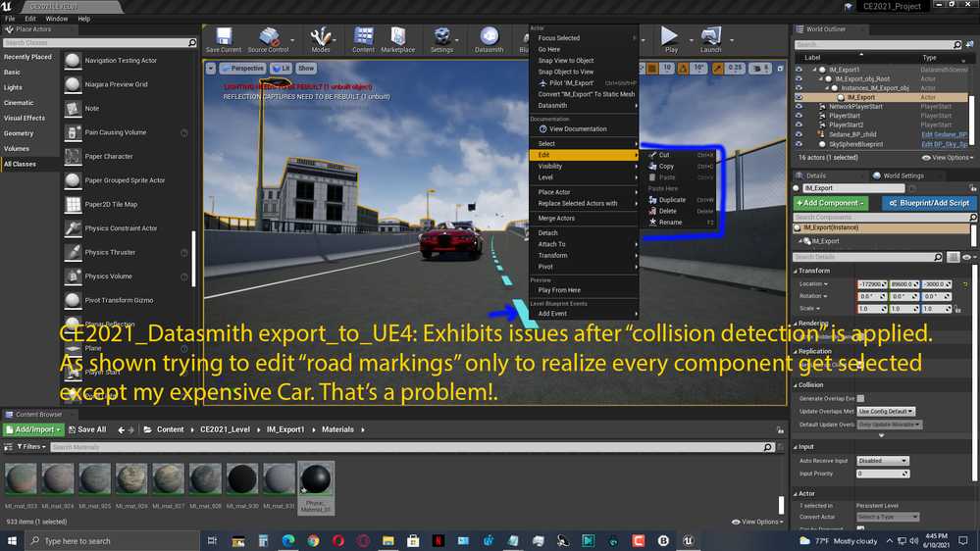
Task: Select Physics Constraint Actor
Action: (122, 228)
